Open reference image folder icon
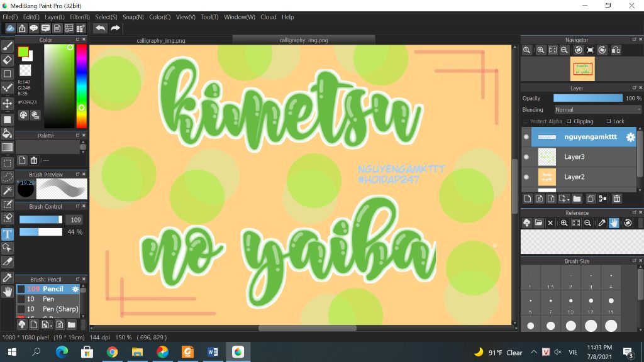This screenshot has width=644, height=362. [538, 223]
